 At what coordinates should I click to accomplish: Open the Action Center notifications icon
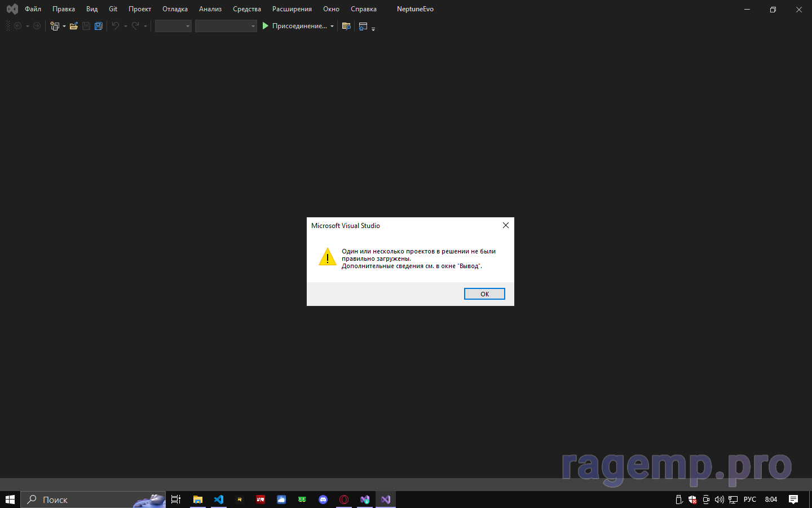pos(793,500)
